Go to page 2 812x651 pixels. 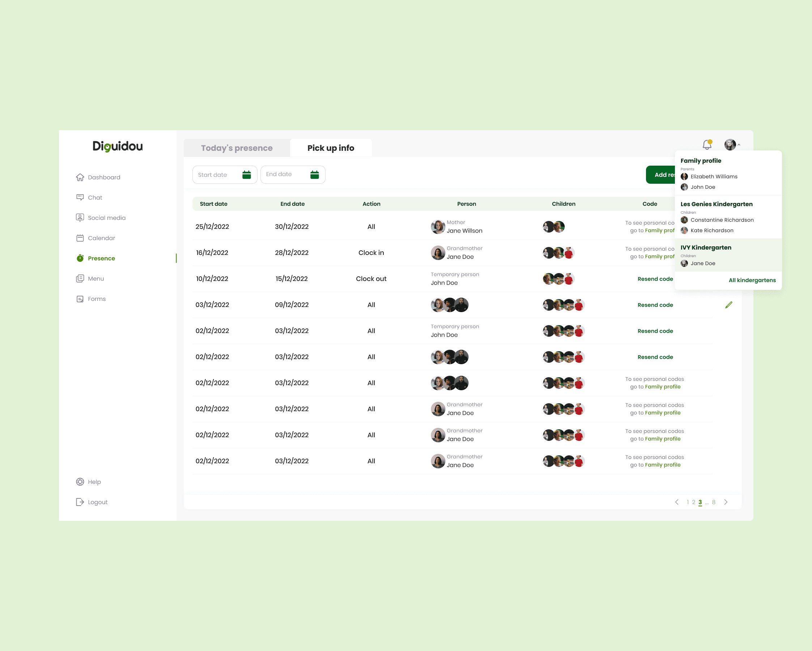click(694, 502)
